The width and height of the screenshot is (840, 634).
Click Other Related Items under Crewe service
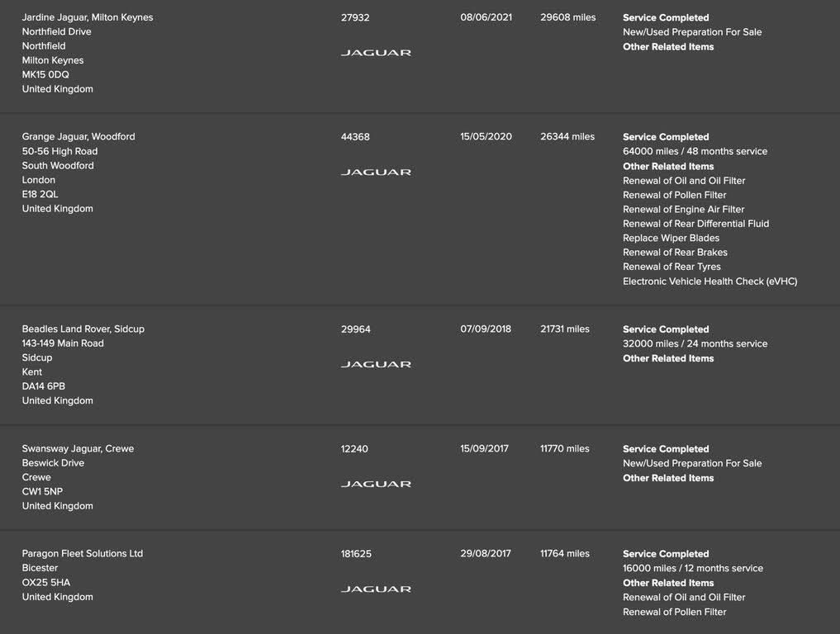point(668,478)
